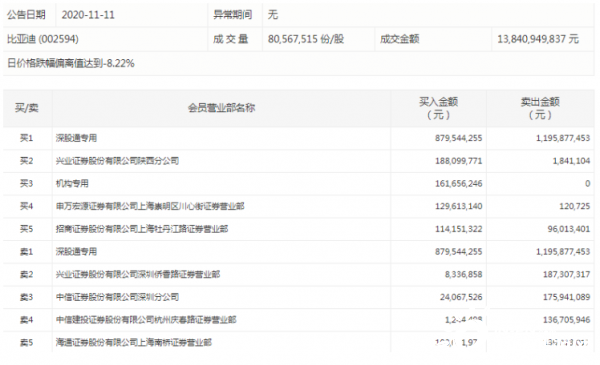Select buy amount 129,613,140
Image resolution: width=600 pixels, height=365 pixels.
pyautogui.click(x=458, y=207)
